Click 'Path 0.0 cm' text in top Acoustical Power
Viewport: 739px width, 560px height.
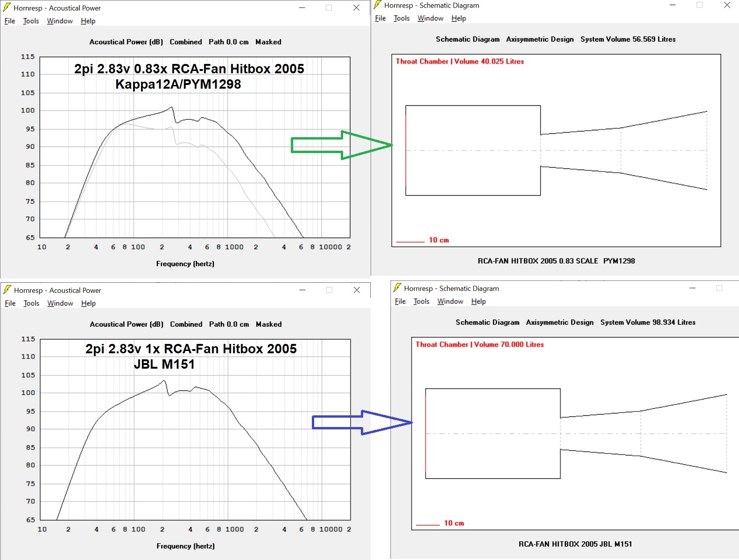pyautogui.click(x=229, y=42)
